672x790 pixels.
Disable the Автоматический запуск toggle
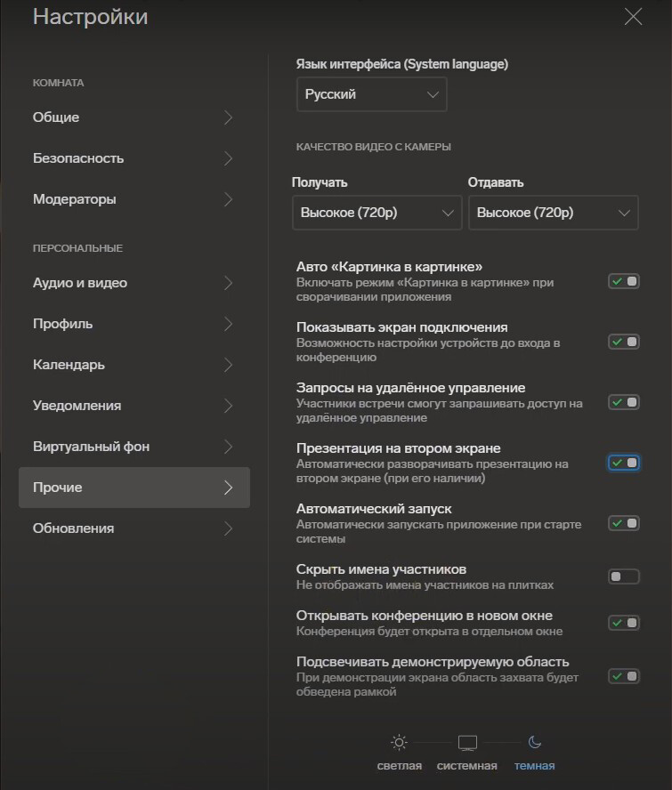(624, 523)
